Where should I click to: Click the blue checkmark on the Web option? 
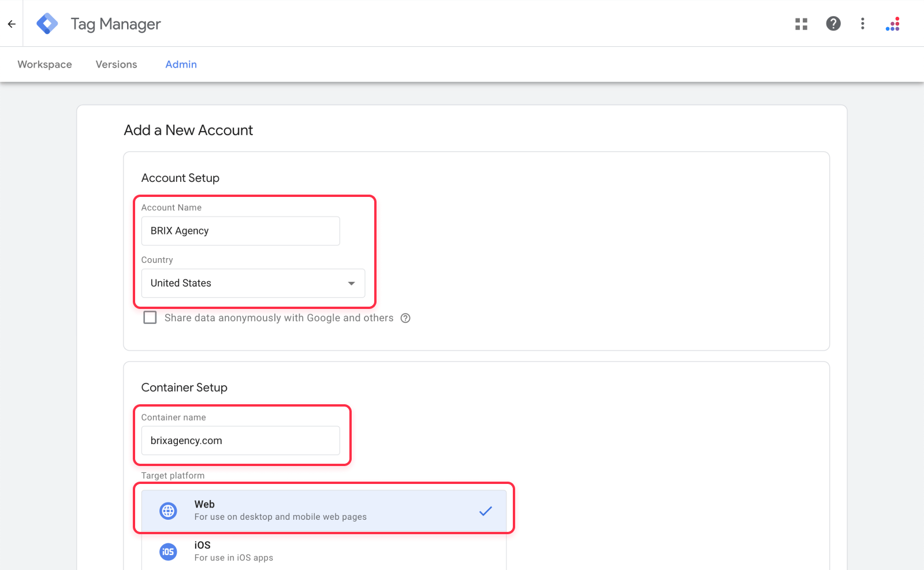[486, 511]
